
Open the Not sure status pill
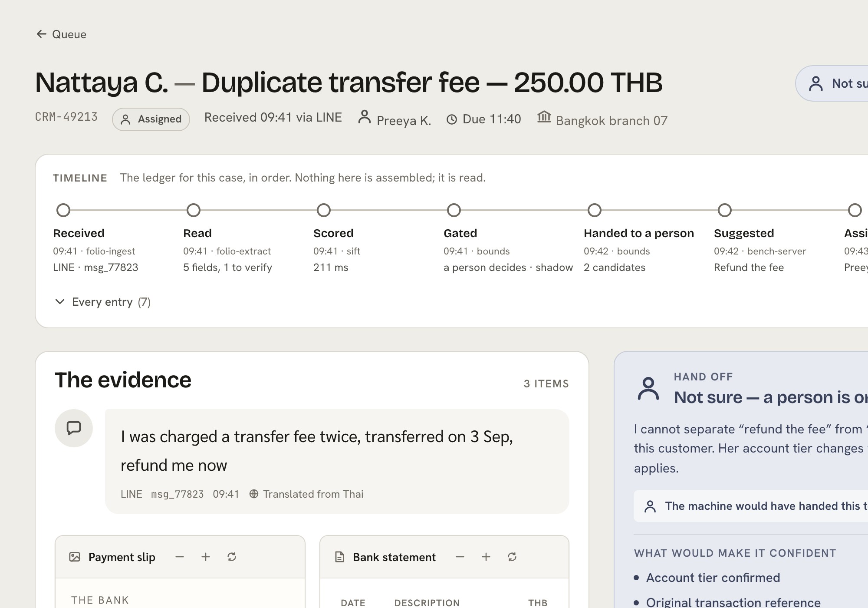click(832, 83)
